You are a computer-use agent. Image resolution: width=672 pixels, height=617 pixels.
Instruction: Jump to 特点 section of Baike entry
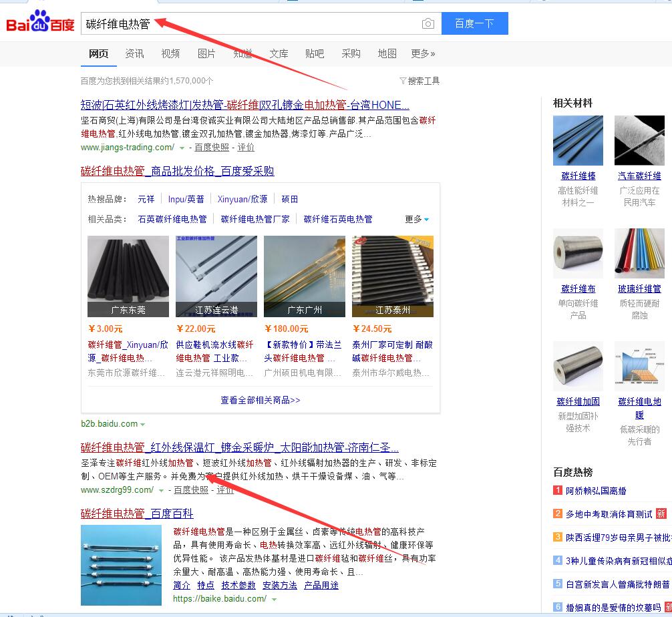coord(206,586)
